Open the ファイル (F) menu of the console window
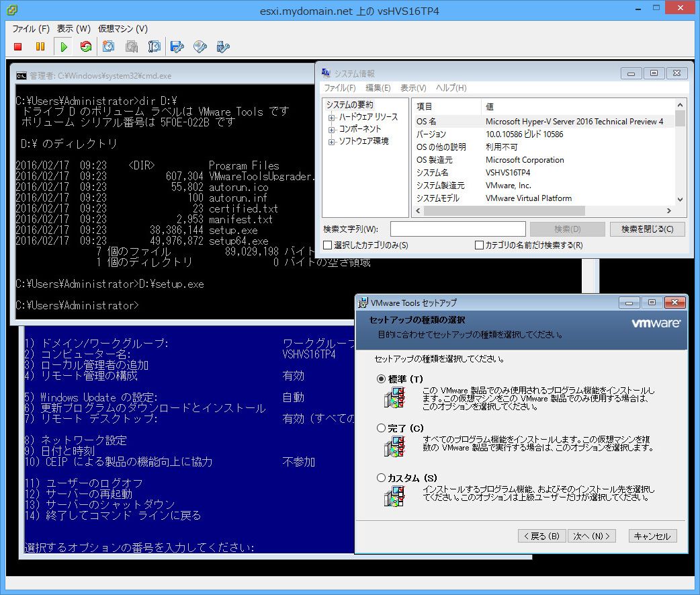The height and width of the screenshot is (595, 700). pos(31,29)
